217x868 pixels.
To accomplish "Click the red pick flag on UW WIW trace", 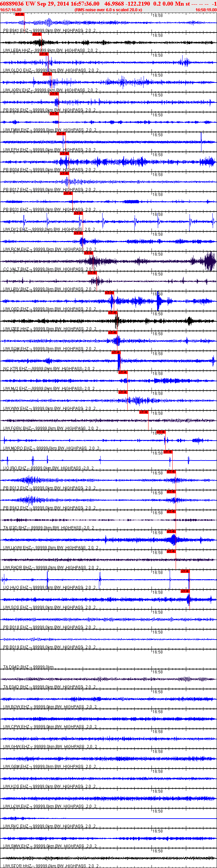I will click(x=123, y=392).
